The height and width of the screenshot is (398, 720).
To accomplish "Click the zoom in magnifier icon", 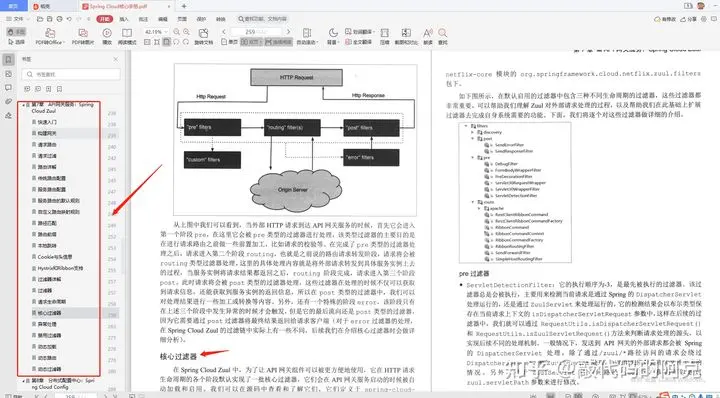I will pyautogui.click(x=186, y=32).
